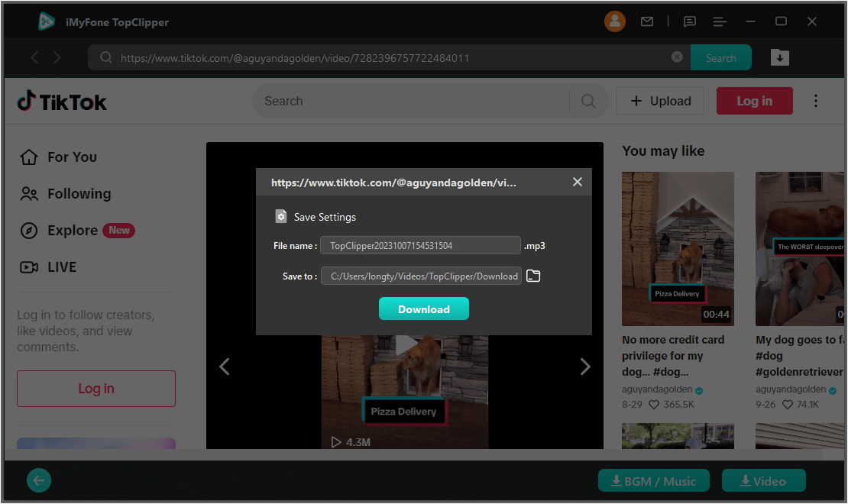Click the heart icon beside 74.1K
848x504 pixels.
788,405
